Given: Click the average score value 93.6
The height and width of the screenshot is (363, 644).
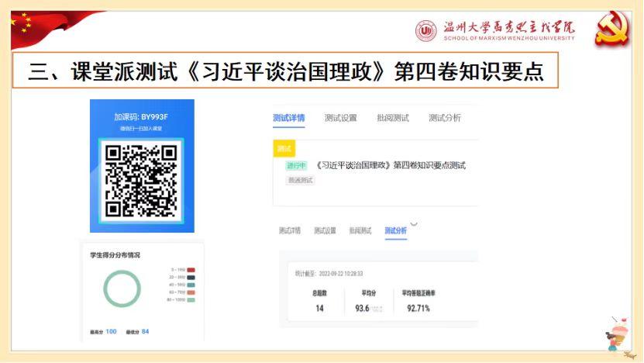Looking at the screenshot, I should click(x=361, y=308).
